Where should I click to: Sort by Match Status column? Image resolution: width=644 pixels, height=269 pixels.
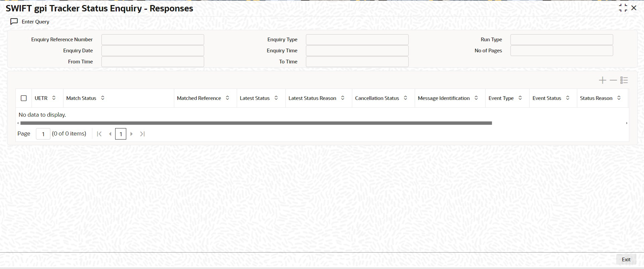103,98
